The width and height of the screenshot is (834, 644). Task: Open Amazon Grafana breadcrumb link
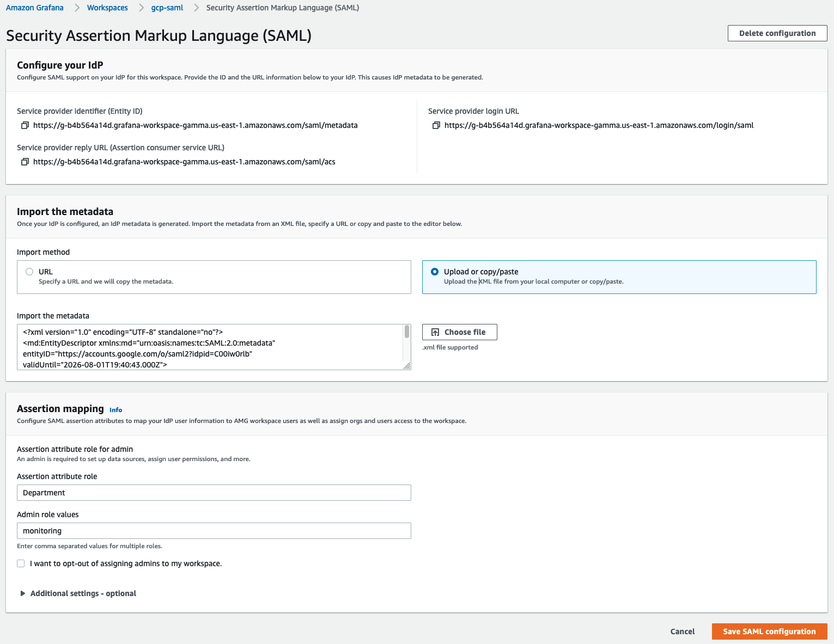click(x=35, y=8)
